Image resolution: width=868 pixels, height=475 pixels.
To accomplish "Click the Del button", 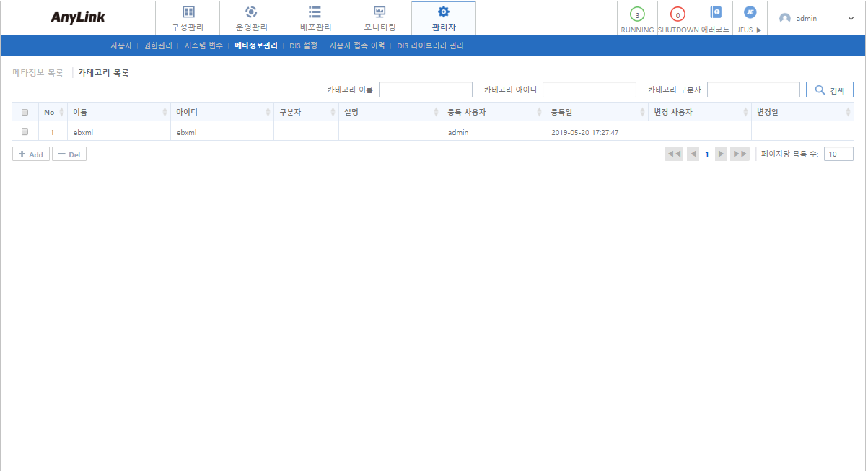I will coord(69,154).
